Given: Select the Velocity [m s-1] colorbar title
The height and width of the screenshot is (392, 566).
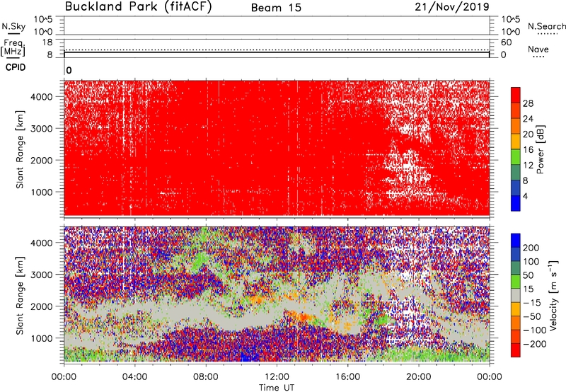Looking at the screenshot, I should (x=553, y=295).
